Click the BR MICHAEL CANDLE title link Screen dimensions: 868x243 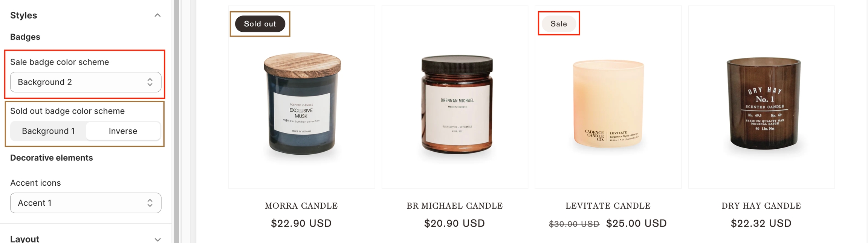[x=455, y=206]
